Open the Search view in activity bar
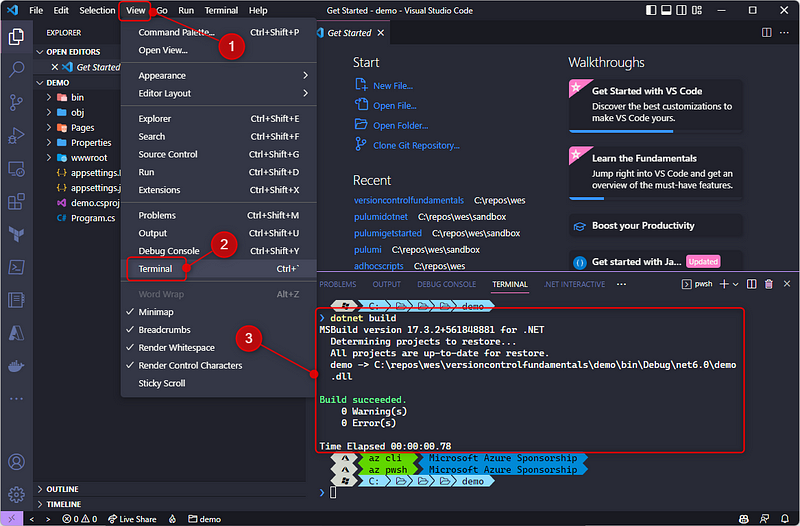800x526 pixels. click(16, 70)
